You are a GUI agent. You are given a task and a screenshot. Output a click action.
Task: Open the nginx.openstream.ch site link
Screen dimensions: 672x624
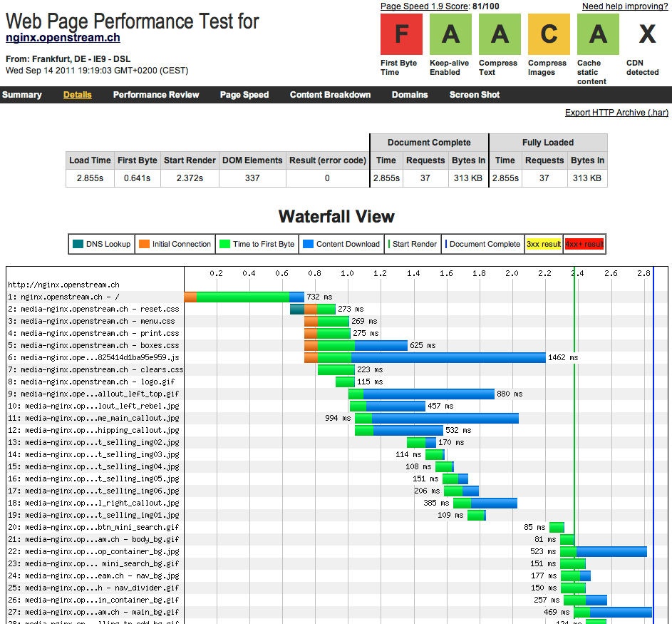[x=63, y=38]
